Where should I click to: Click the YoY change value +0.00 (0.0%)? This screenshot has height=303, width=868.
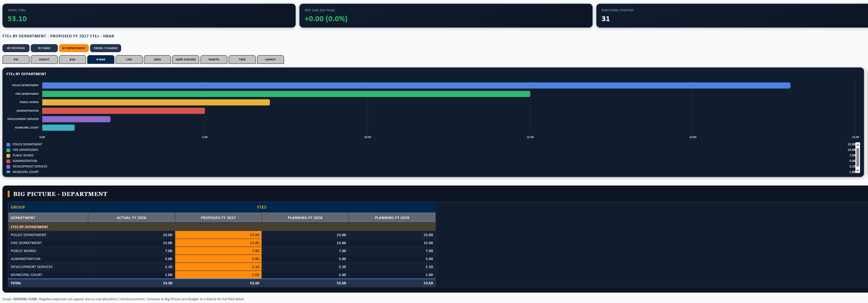pos(326,19)
